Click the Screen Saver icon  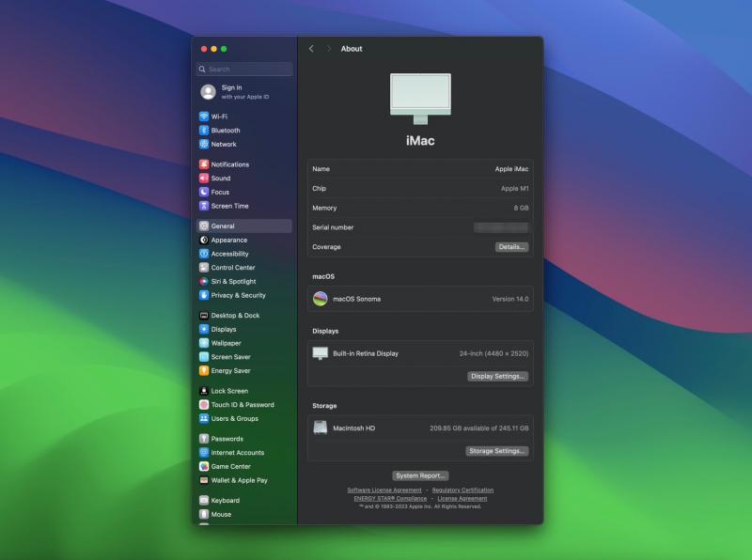pos(204,358)
